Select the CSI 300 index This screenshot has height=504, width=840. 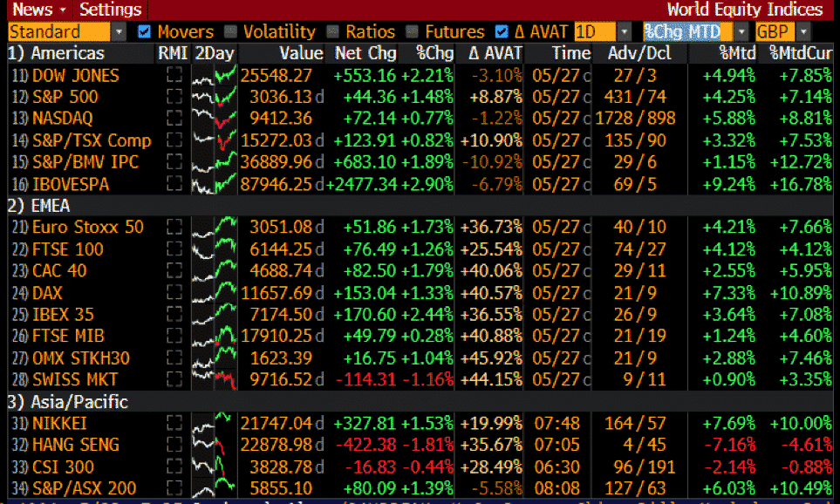[63, 467]
